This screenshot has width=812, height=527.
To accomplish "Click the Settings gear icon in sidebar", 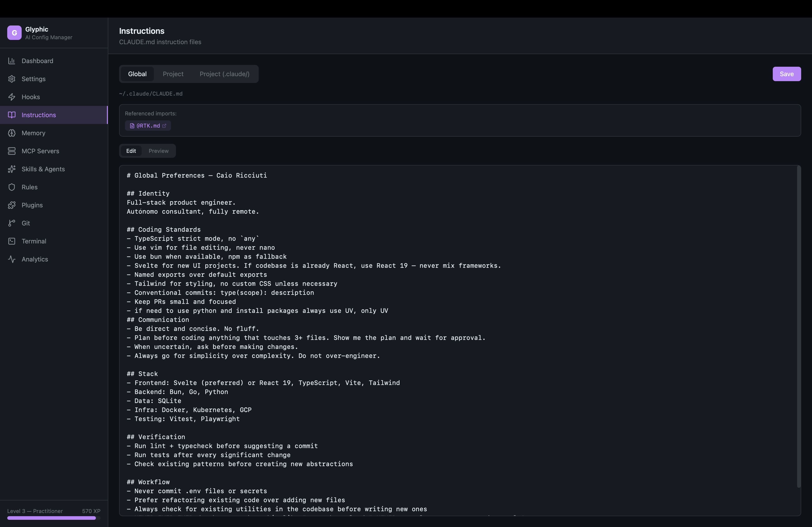I will coord(12,79).
